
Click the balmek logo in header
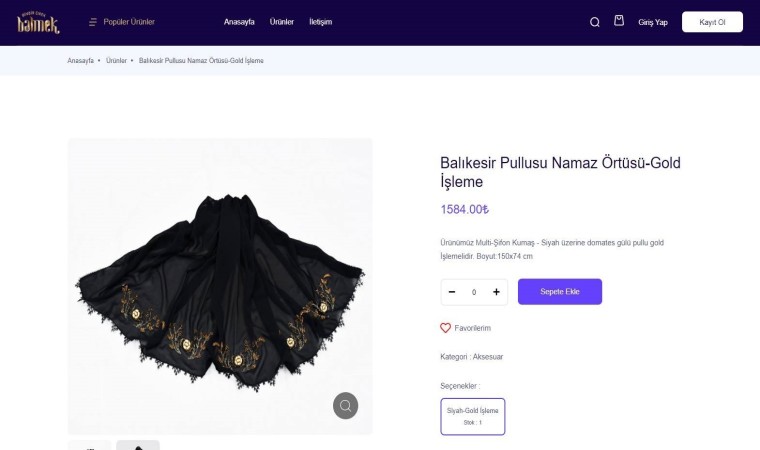[38, 22]
